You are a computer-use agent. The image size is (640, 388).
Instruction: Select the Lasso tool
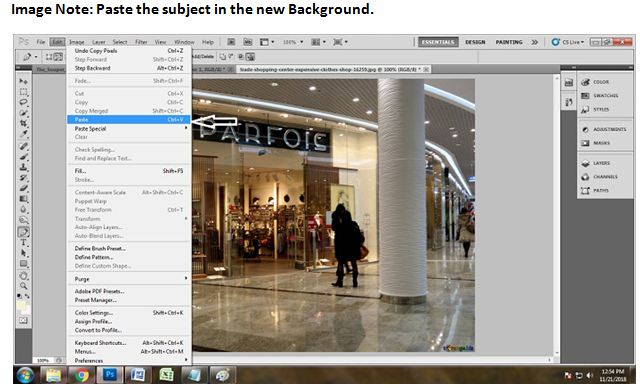(x=23, y=102)
